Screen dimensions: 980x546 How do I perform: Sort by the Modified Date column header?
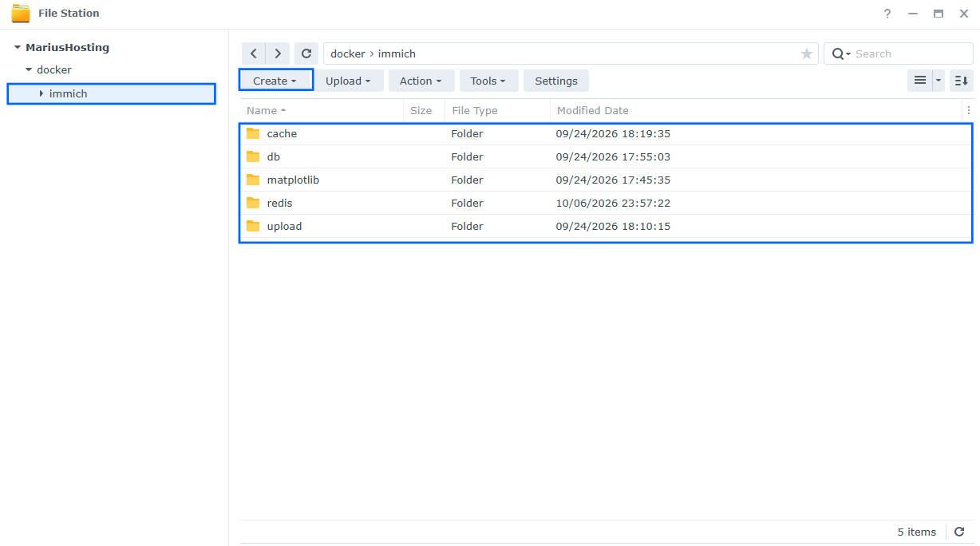(757, 110)
